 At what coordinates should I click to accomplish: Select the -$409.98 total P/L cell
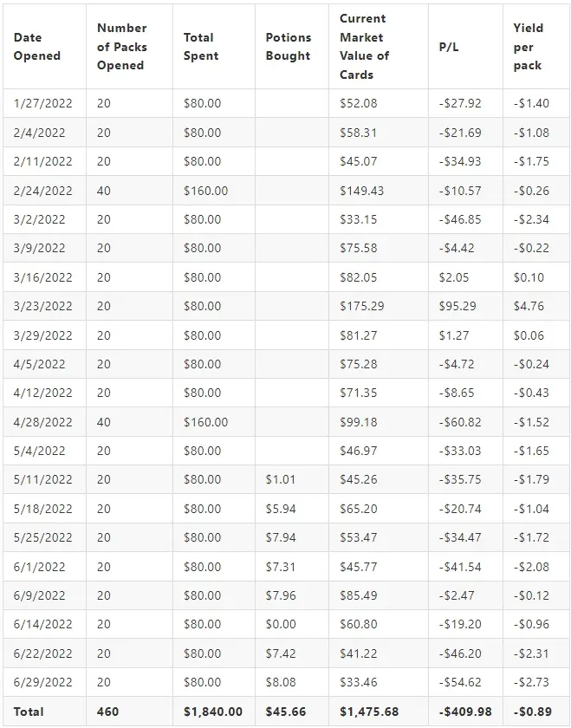[465, 712]
